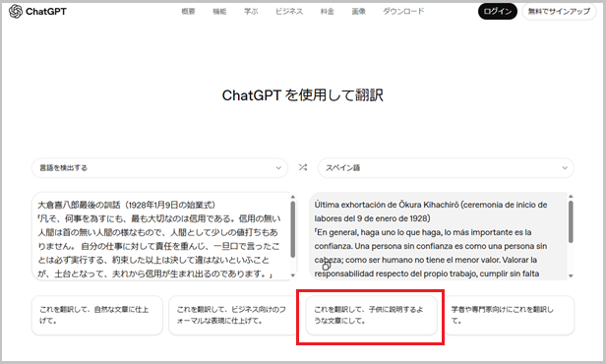Choose 子供に説明するような文章 suggestion
606x364 pixels.
coord(372,316)
